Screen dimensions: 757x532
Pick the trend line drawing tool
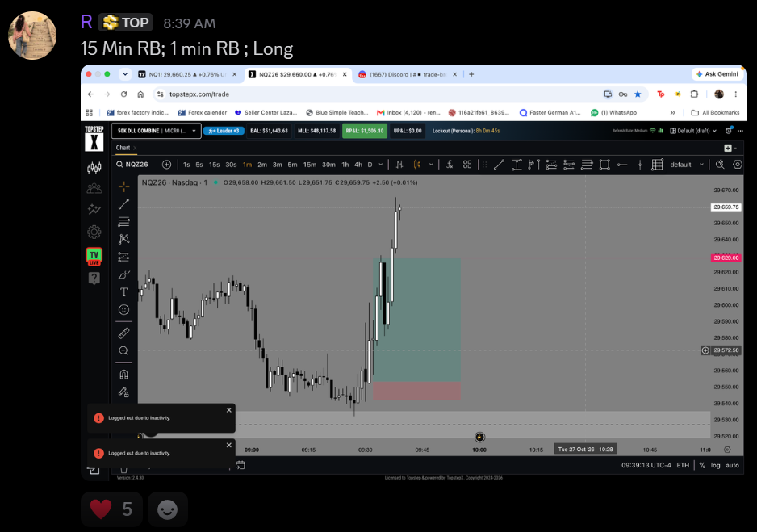tap(124, 204)
